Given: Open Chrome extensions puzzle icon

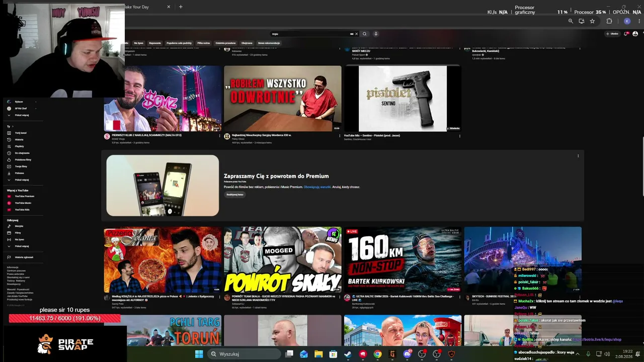Looking at the screenshot, I should [x=609, y=21].
